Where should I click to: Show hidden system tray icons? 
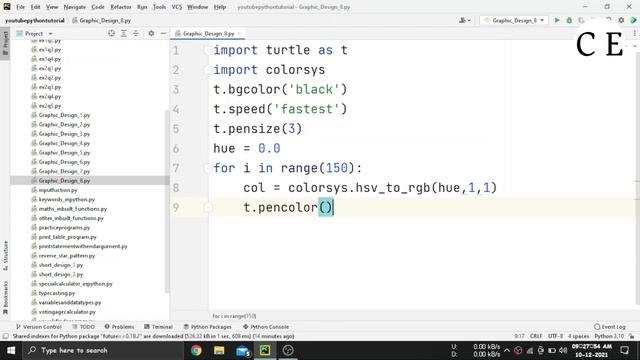(507, 350)
